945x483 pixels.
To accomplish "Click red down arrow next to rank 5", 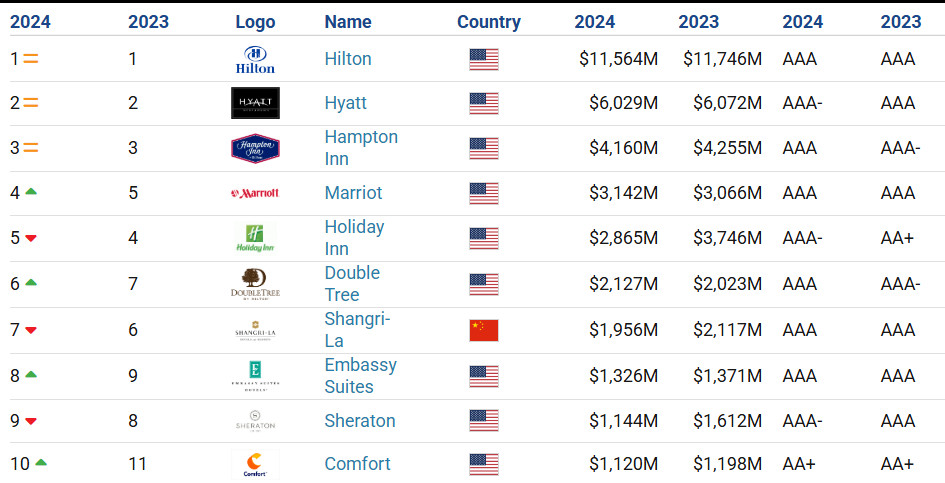I will tap(31, 238).
